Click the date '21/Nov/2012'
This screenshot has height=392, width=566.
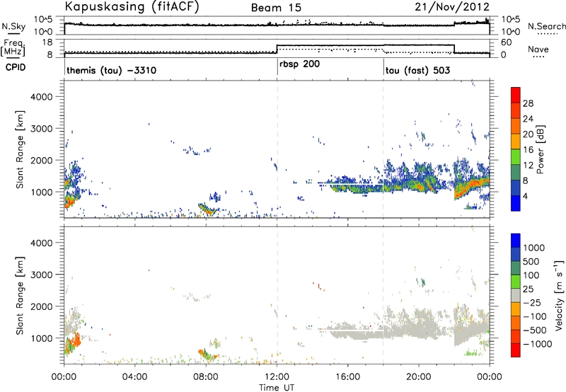[x=452, y=7]
